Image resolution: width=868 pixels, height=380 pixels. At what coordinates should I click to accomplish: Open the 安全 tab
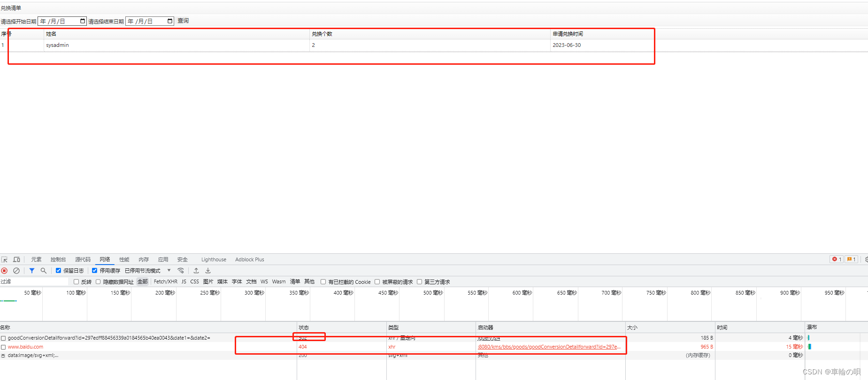(x=182, y=259)
